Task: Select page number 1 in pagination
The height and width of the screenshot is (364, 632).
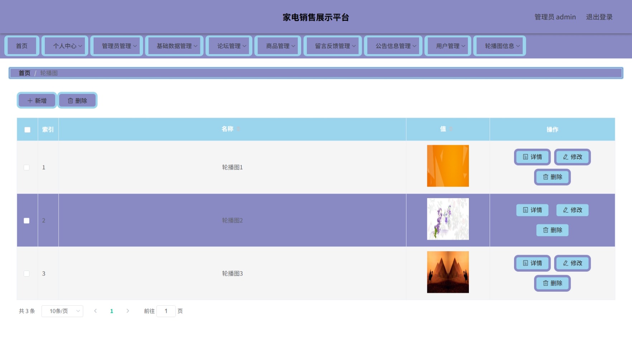Action: coord(111,311)
